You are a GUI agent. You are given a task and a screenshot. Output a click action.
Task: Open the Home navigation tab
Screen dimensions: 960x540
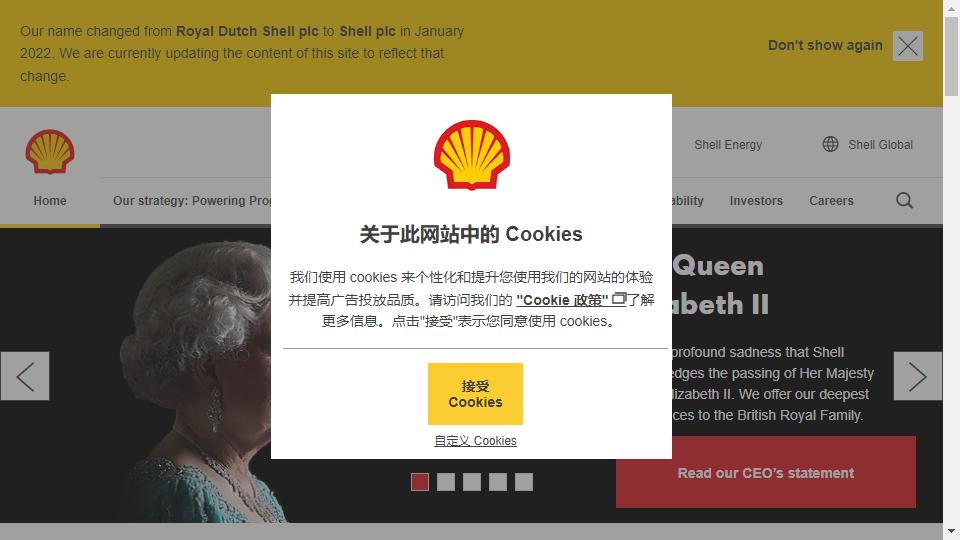(50, 201)
